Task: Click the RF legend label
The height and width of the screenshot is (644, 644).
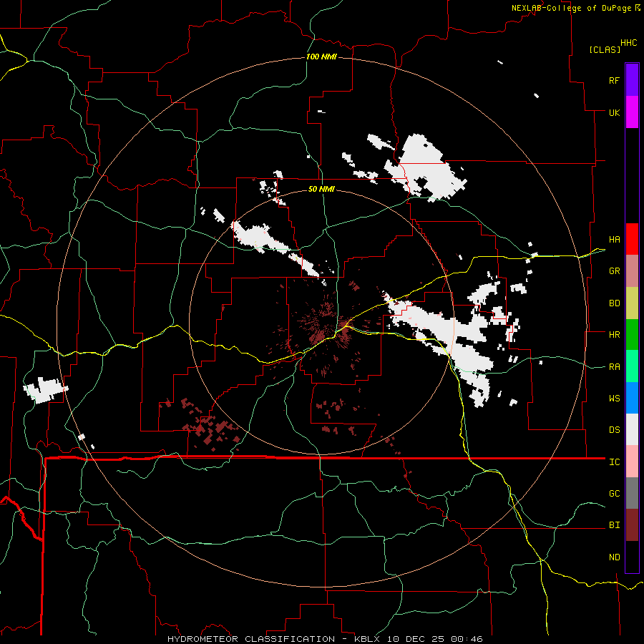Action: click(614, 80)
